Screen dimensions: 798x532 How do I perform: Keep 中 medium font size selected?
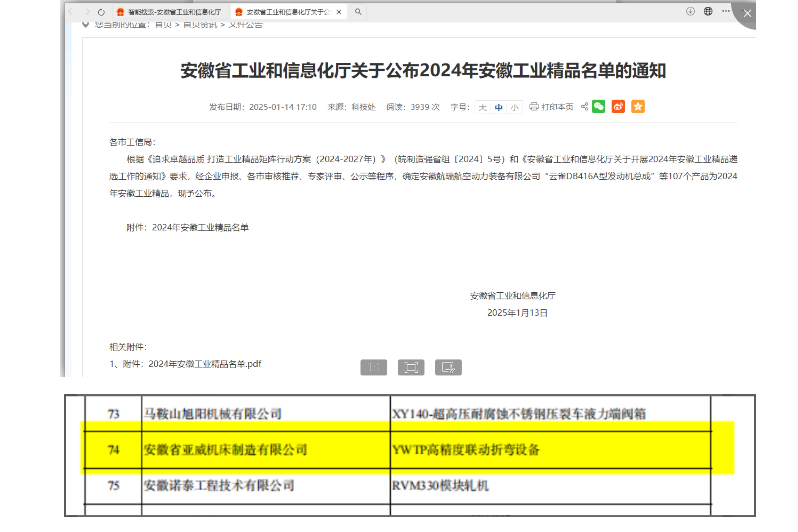(x=498, y=107)
